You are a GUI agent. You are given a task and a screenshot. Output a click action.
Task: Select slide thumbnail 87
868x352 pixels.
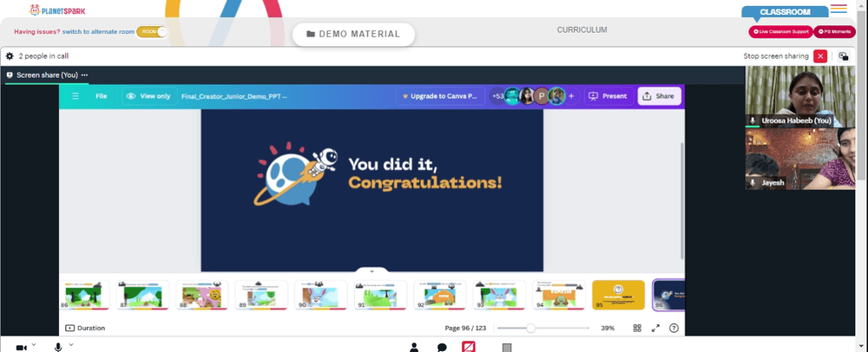(x=142, y=295)
